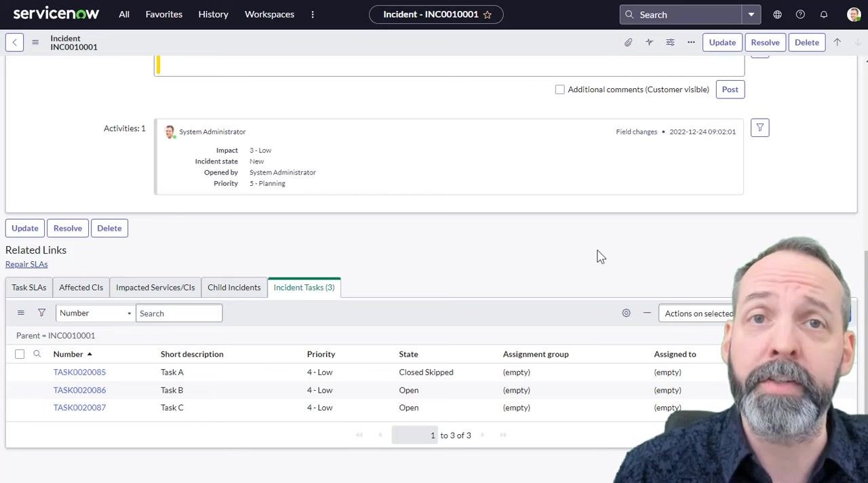Click the activity filter funnel icon
Screen dimensions: 868x483
pos(759,128)
